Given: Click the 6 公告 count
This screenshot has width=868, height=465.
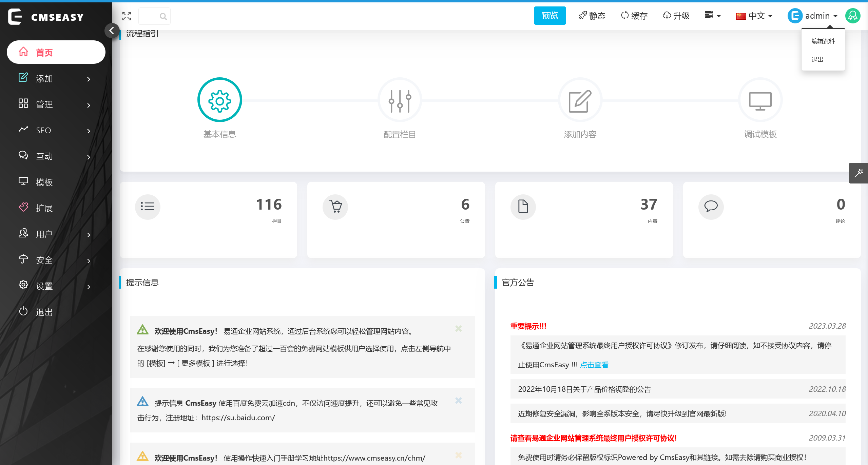Looking at the screenshot, I should [x=465, y=205].
